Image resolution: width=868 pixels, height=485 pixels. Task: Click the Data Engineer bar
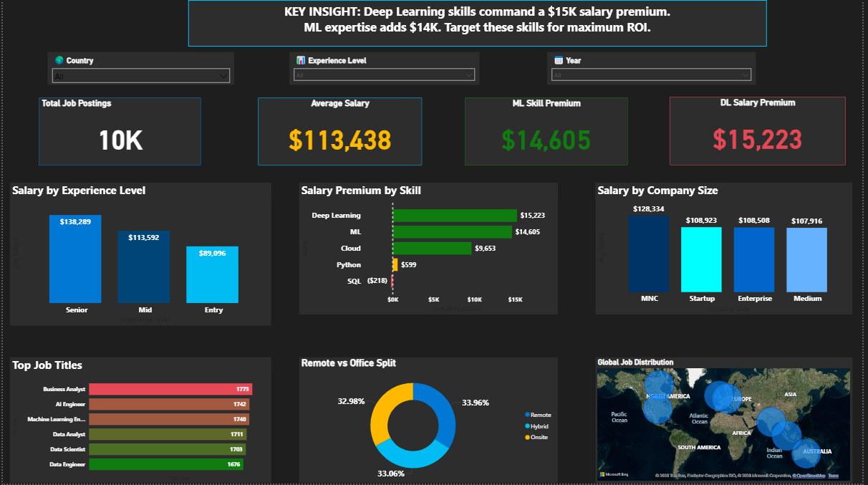tap(166, 464)
